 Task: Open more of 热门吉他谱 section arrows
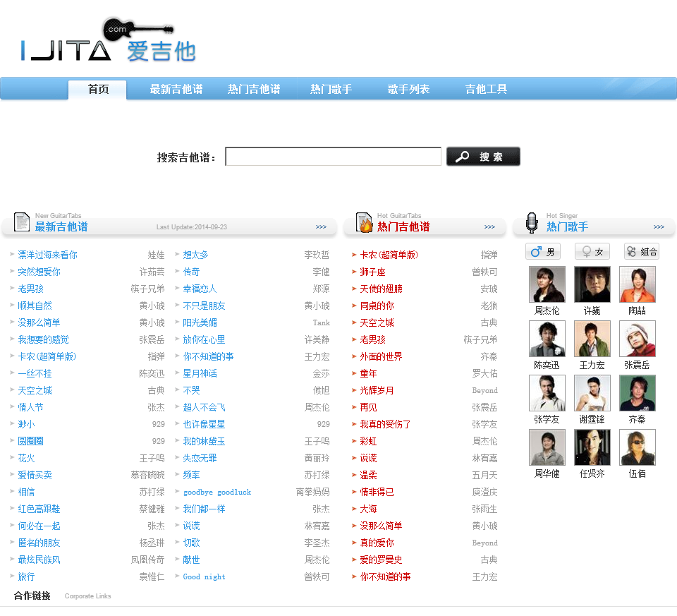489,227
